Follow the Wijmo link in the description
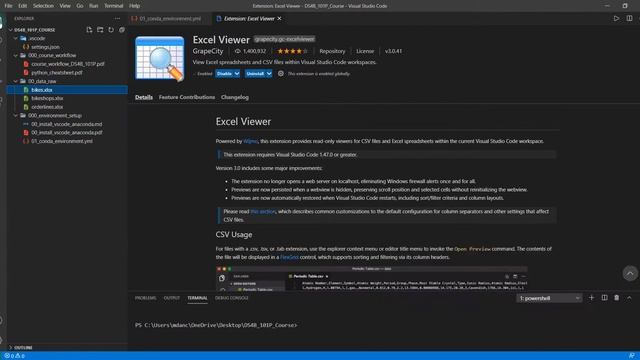Screen dimensions: 640x360 click(x=250, y=141)
